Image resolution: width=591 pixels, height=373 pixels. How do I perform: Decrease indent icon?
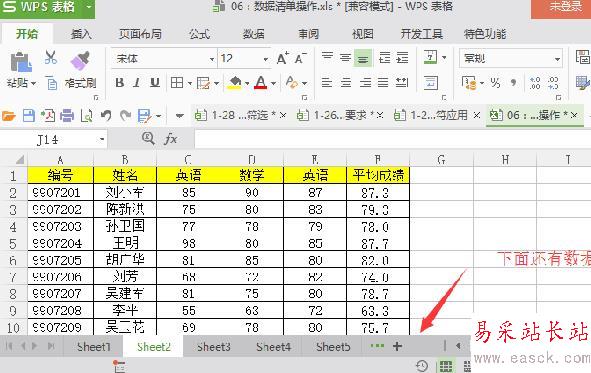point(384,58)
